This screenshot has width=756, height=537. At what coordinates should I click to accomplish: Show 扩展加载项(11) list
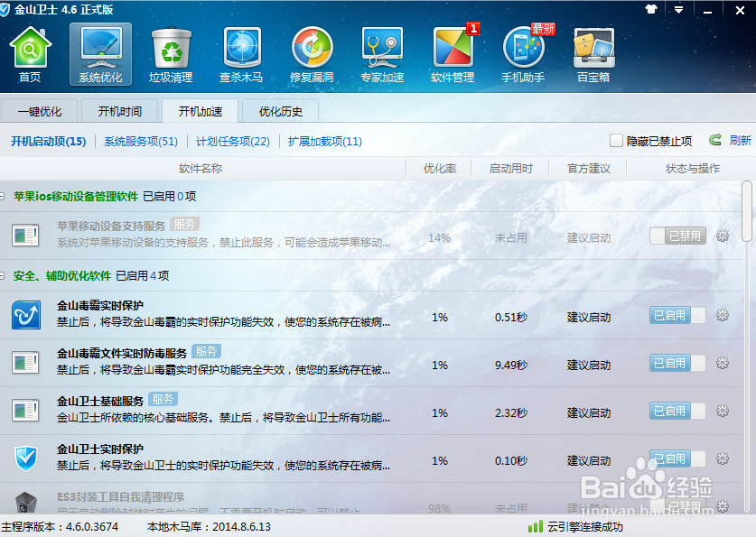tap(325, 141)
